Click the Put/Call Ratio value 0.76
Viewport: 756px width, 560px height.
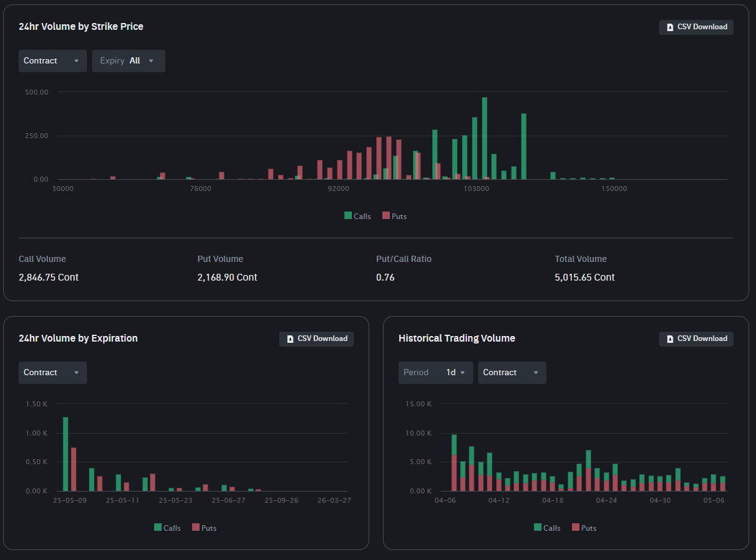point(385,278)
